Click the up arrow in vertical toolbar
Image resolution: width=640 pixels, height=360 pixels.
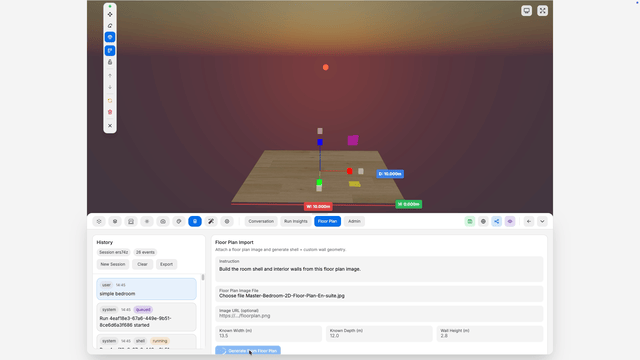click(110, 76)
